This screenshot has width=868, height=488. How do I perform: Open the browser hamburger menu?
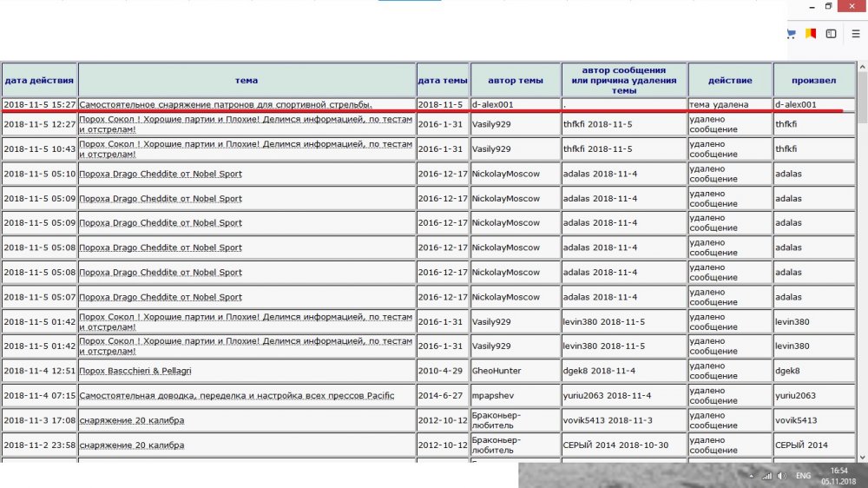(855, 34)
